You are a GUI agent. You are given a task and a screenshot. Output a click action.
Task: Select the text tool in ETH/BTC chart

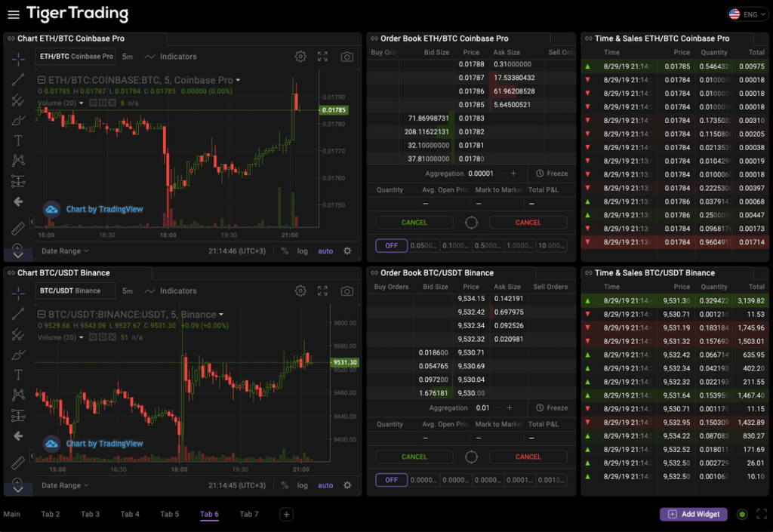18,140
